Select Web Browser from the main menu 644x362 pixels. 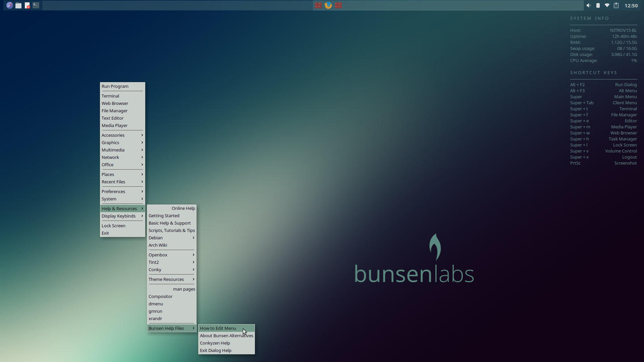click(x=123, y=103)
